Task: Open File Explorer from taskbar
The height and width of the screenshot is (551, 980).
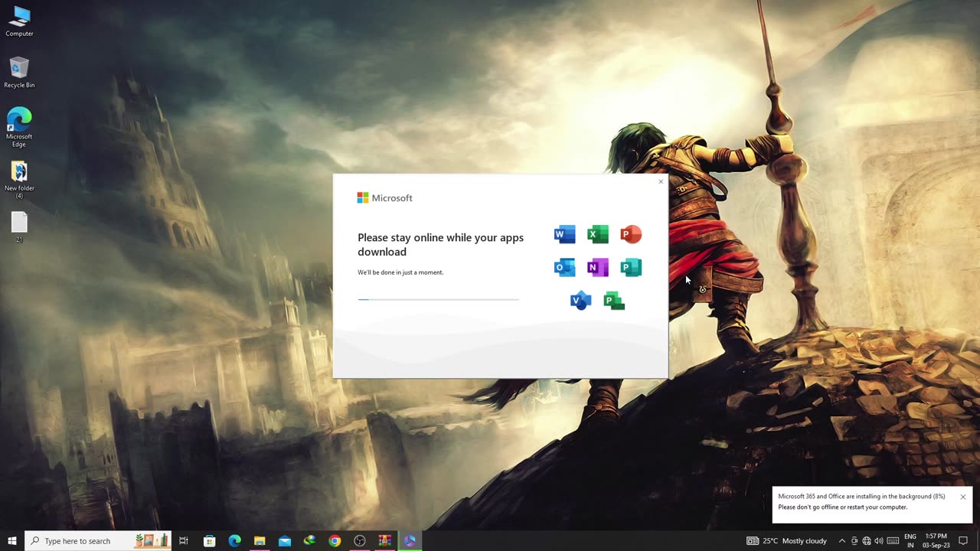Action: (260, 541)
